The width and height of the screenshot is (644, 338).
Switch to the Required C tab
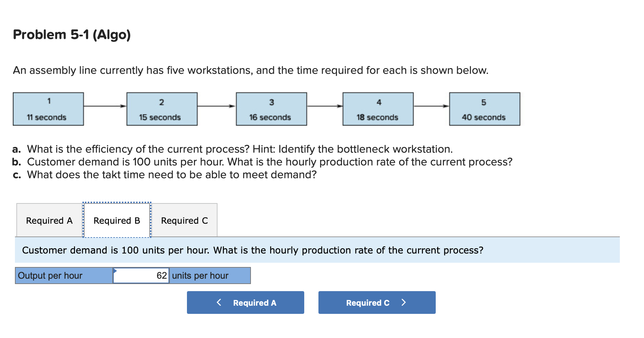pyautogui.click(x=185, y=220)
